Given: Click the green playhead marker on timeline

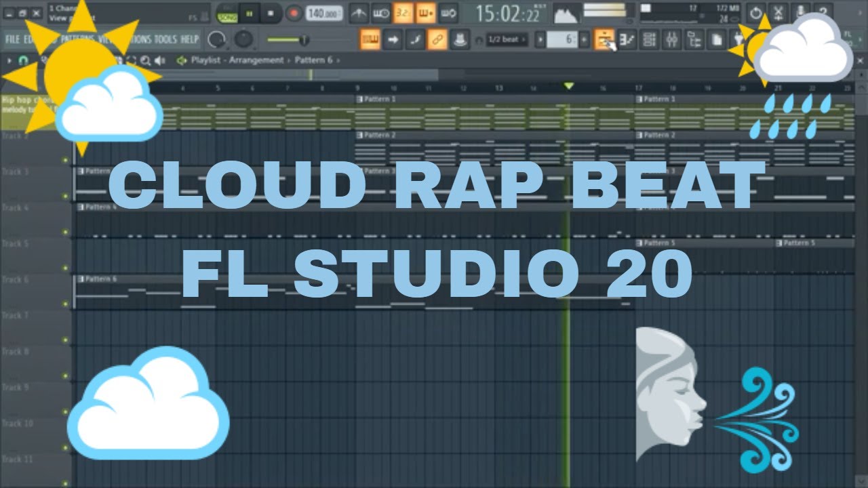Looking at the screenshot, I should [x=569, y=86].
